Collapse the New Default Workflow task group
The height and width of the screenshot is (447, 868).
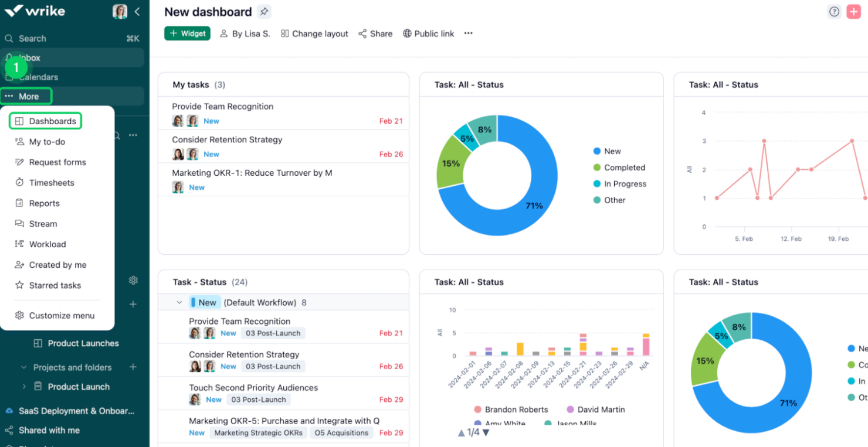tap(179, 302)
